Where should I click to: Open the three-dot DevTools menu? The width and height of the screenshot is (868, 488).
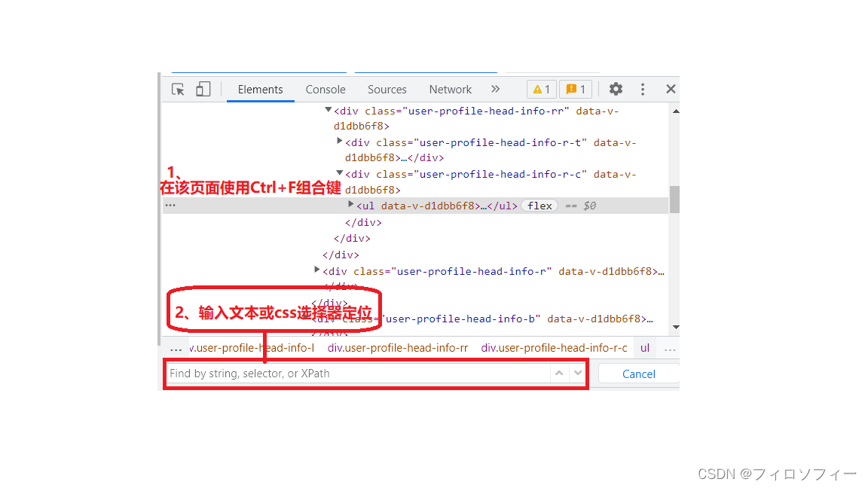(x=642, y=89)
